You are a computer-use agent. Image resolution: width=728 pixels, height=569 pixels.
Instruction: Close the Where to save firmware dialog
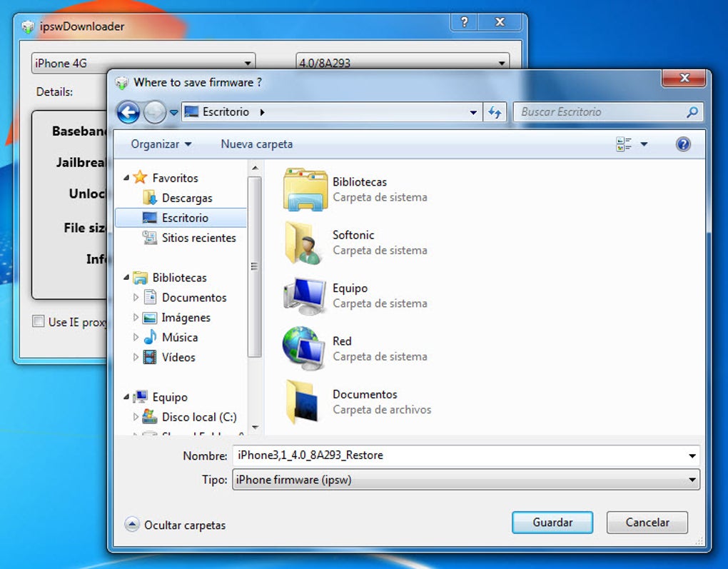click(684, 78)
